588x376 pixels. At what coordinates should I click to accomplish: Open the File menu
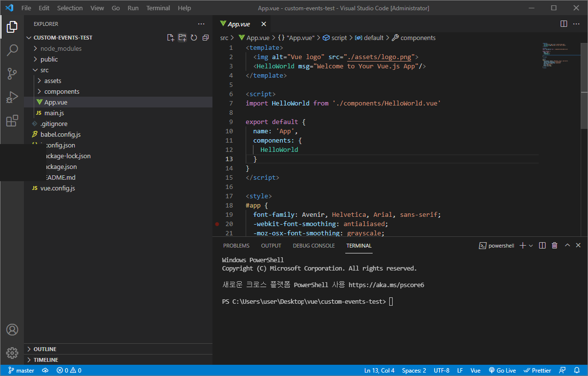(x=26, y=8)
